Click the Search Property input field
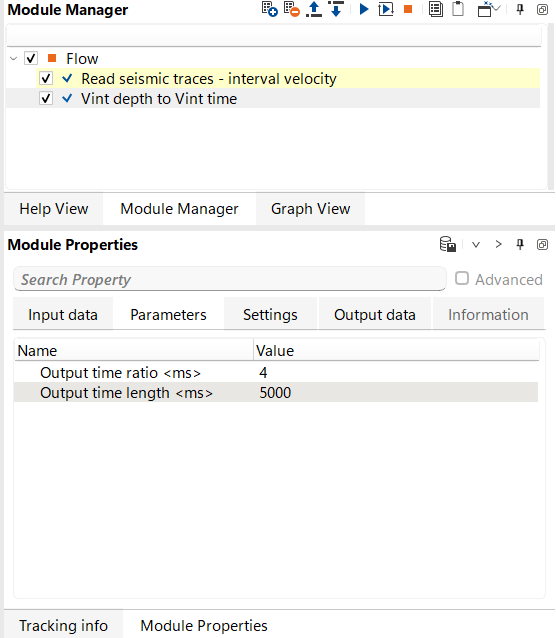The width and height of the screenshot is (556, 638). (x=230, y=279)
